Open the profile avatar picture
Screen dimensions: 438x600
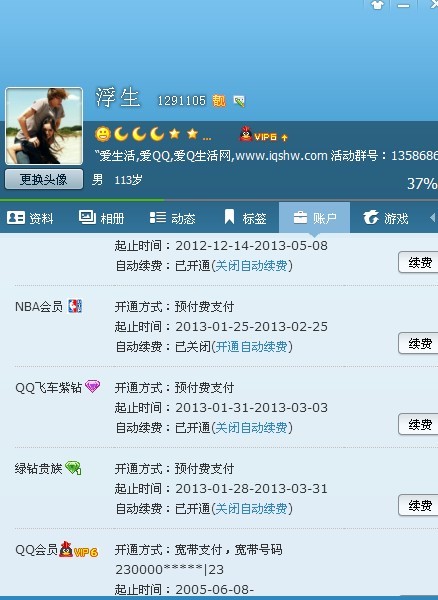click(x=44, y=126)
